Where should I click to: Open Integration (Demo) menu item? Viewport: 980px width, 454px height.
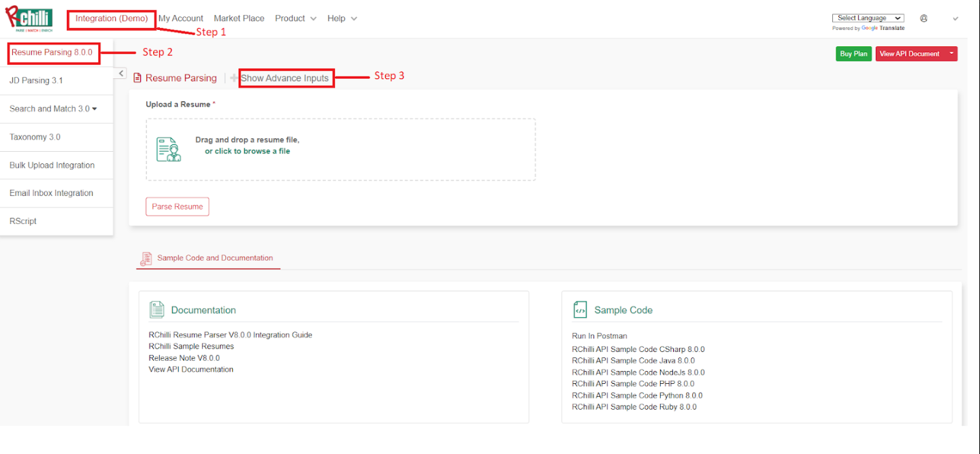[112, 18]
